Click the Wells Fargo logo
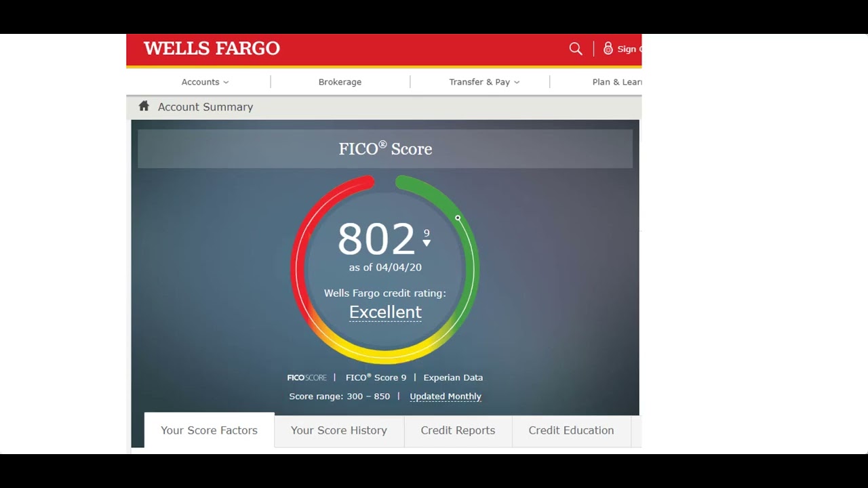The height and width of the screenshot is (488, 868). click(x=212, y=49)
